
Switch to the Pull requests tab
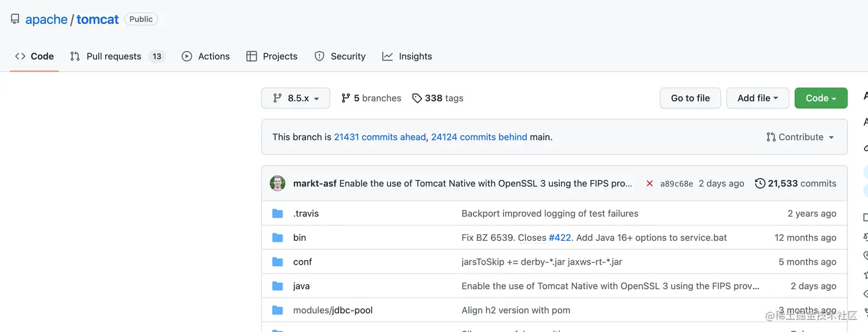pos(114,56)
